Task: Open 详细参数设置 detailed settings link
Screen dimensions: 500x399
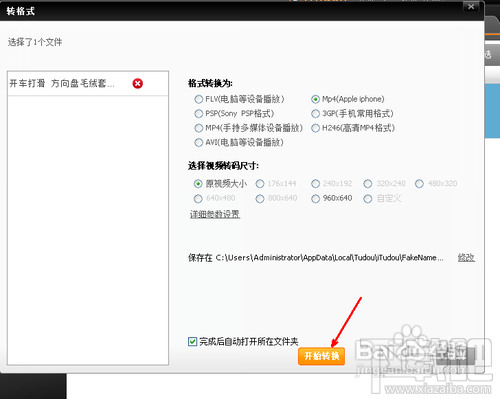Action: [215, 214]
